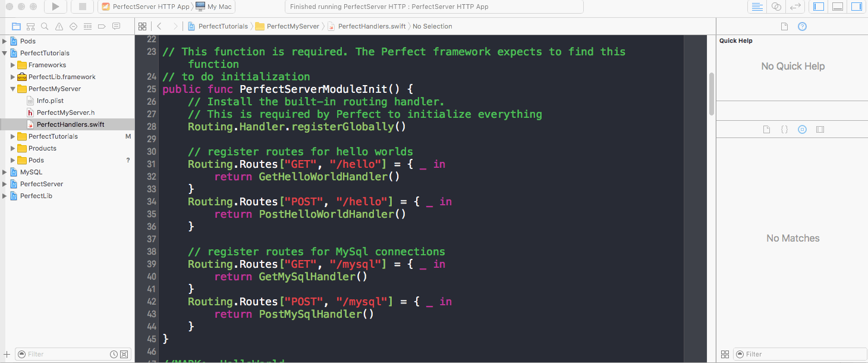Image resolution: width=868 pixels, height=363 pixels.
Task: Filter to recently edited files
Action: [x=114, y=354]
